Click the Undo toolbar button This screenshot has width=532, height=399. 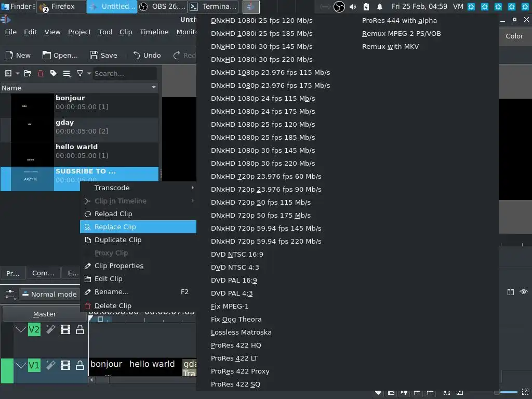tap(147, 55)
